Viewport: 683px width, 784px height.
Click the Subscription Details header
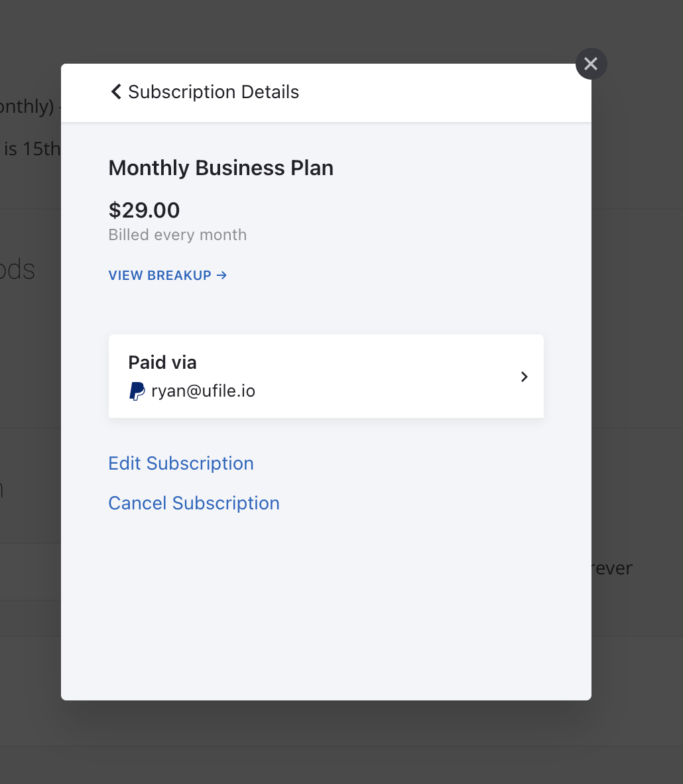point(214,92)
